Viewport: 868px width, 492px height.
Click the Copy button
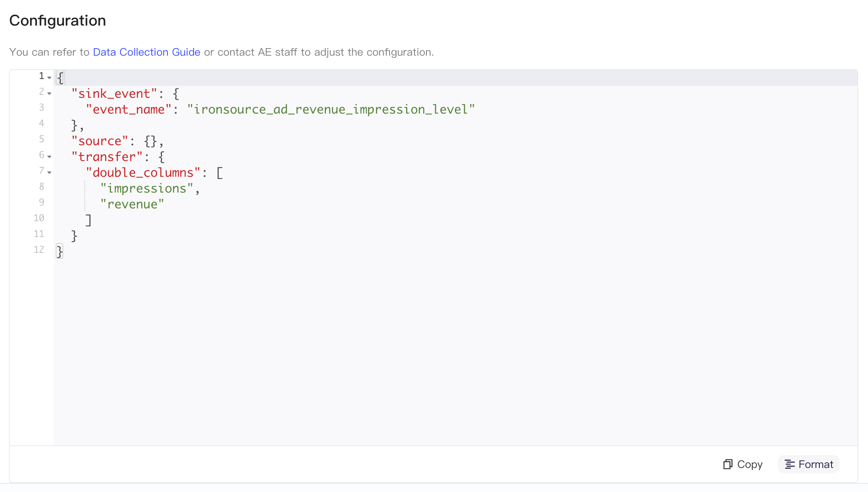(743, 464)
